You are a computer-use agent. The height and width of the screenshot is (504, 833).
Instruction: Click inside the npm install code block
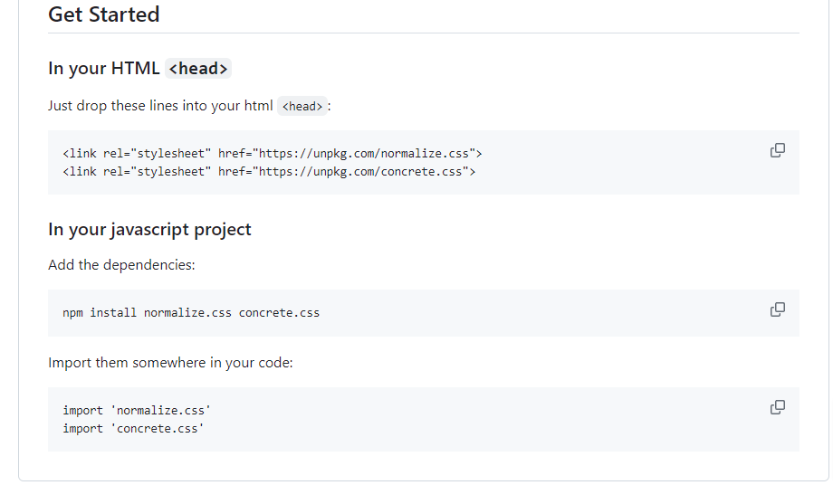(x=191, y=313)
